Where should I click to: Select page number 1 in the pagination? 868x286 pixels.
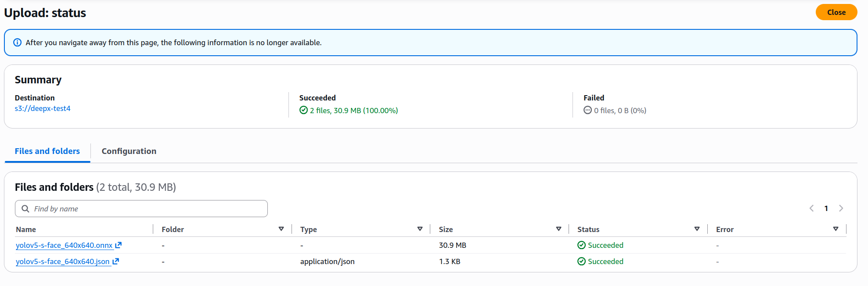826,208
